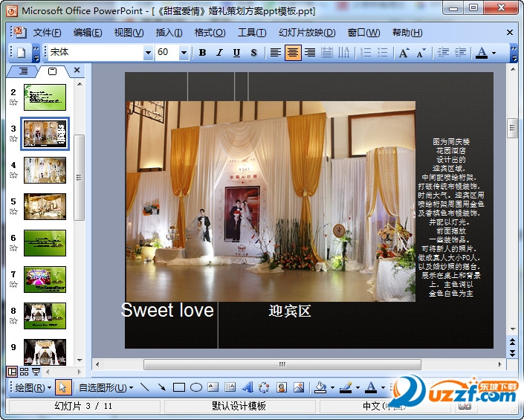Screen dimensions: 524x420
Task: Activate the Select Objects arrow tool
Action: click(63, 387)
